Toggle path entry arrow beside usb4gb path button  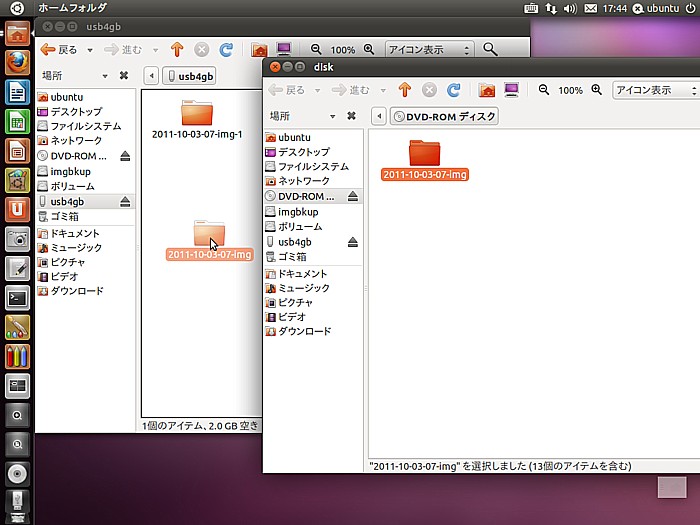(151, 76)
